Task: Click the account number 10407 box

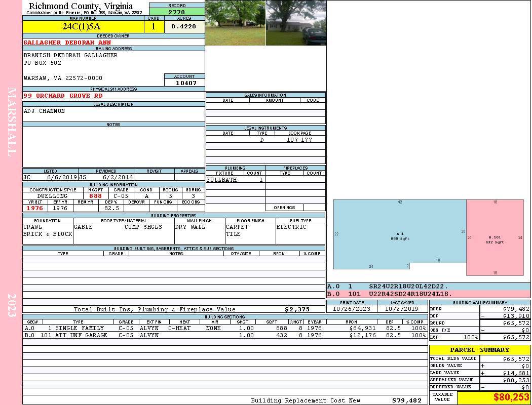Action: point(184,83)
